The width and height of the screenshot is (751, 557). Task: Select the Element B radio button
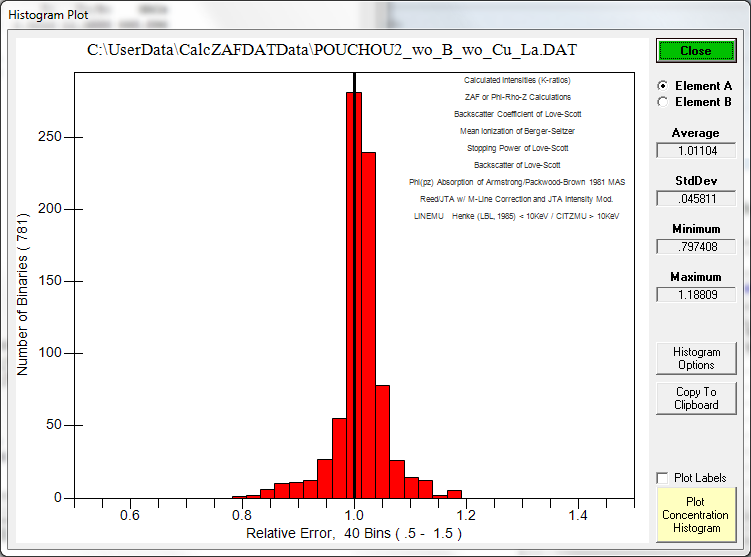(x=662, y=101)
